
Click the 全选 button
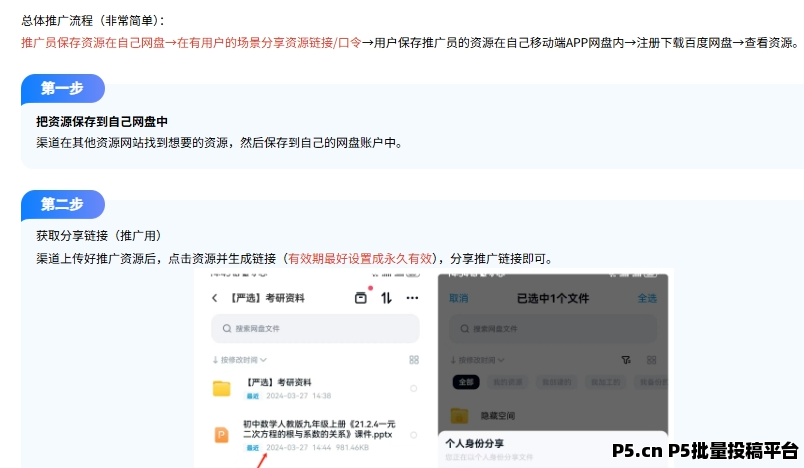click(647, 298)
